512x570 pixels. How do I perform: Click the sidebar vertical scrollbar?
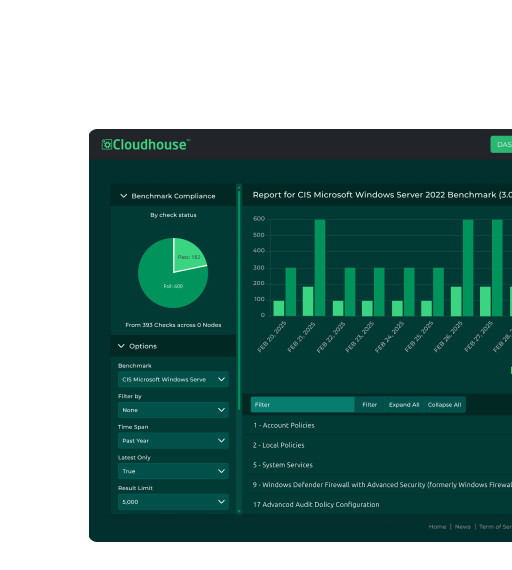click(x=239, y=300)
